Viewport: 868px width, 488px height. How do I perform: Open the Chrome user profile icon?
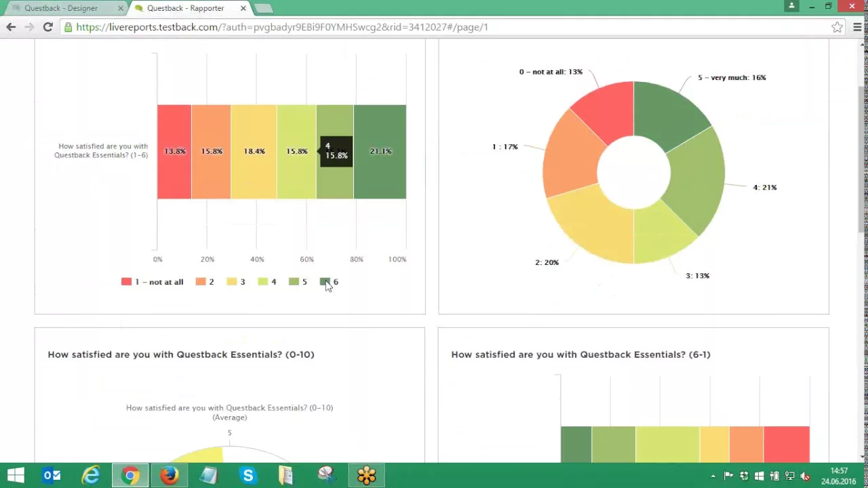tap(791, 6)
